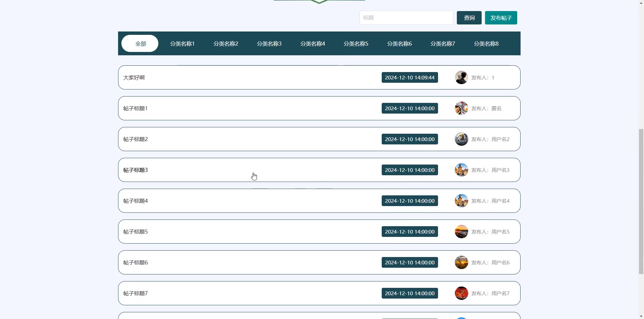Focus the 标题 search input field
Viewport: 644px width, 319px height.
pos(407,18)
